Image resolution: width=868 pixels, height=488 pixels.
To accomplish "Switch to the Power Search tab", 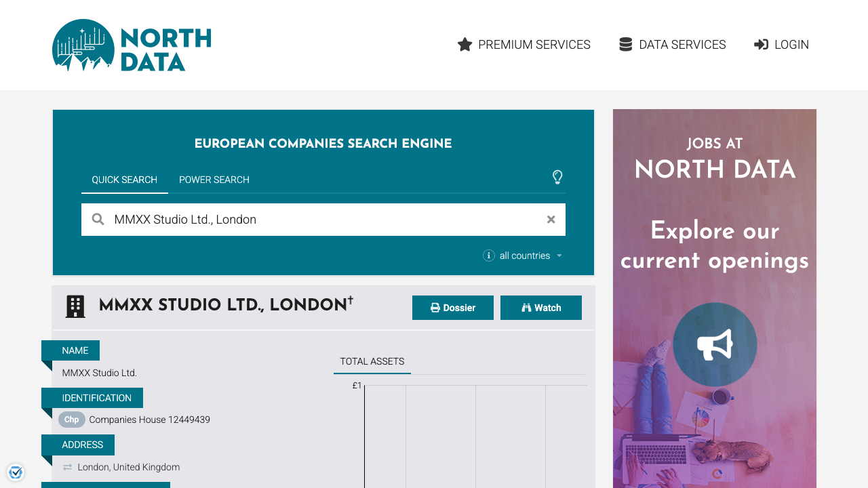I will click(x=214, y=180).
